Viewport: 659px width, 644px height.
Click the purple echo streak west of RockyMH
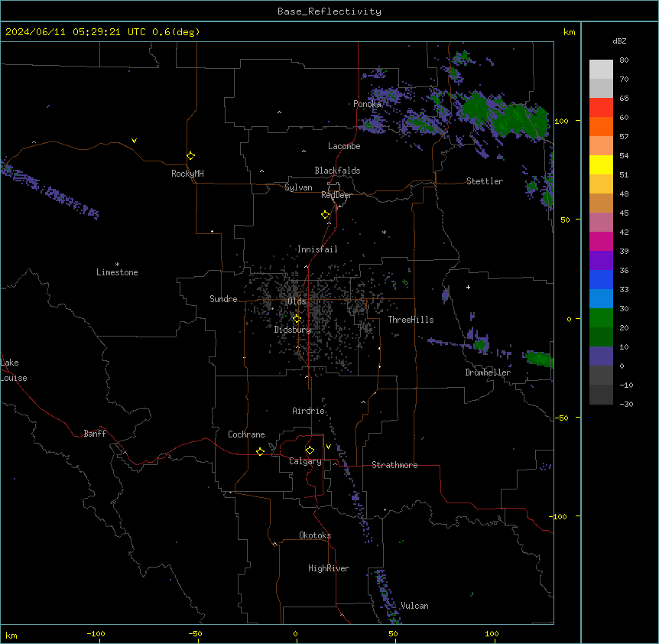point(50,190)
